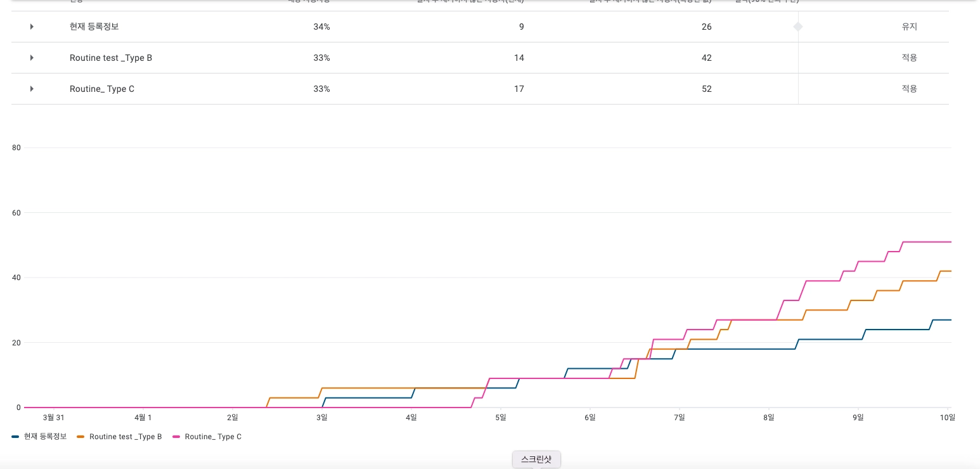Click the diamond marker in the 현재 등록정보 row
This screenshot has width=980, height=469.
[798, 27]
